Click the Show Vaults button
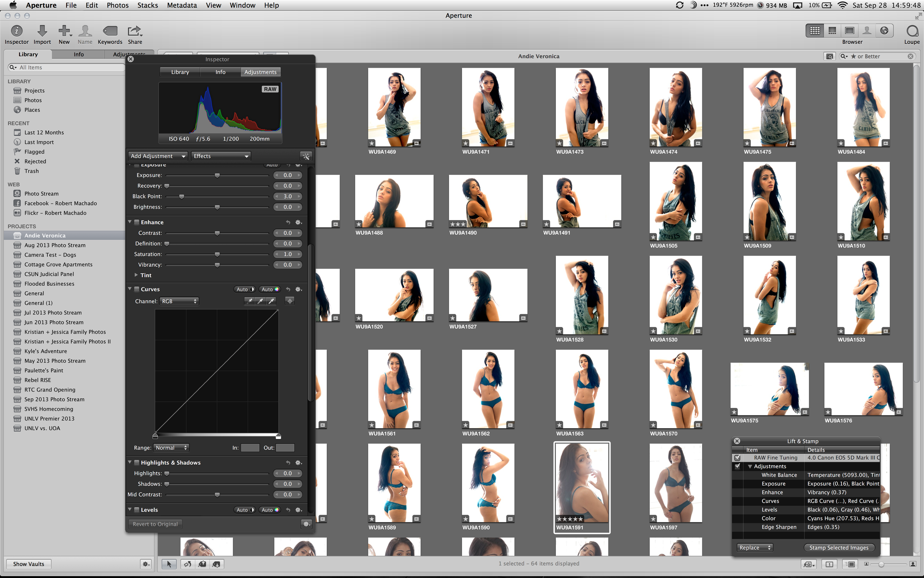Image resolution: width=924 pixels, height=578 pixels. click(29, 564)
